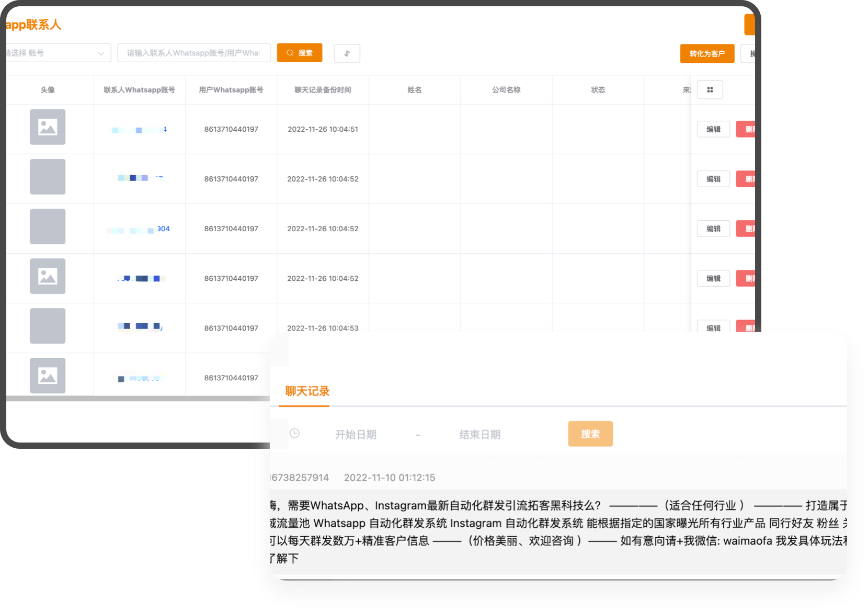The width and height of the screenshot is (868, 612).
Task: Click the 转化为客户 button
Action: pos(706,53)
